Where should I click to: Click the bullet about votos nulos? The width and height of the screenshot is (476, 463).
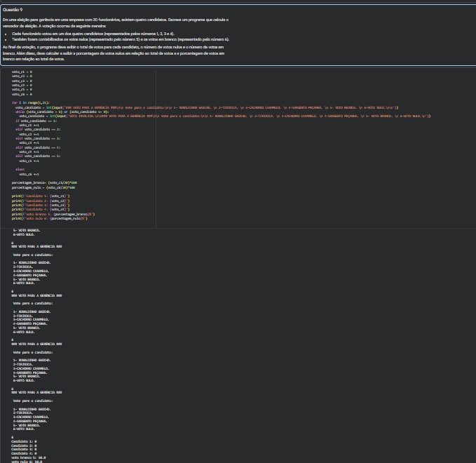tap(121, 39)
